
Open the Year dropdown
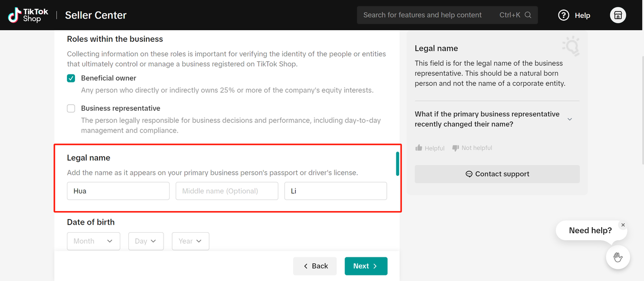pyautogui.click(x=191, y=241)
